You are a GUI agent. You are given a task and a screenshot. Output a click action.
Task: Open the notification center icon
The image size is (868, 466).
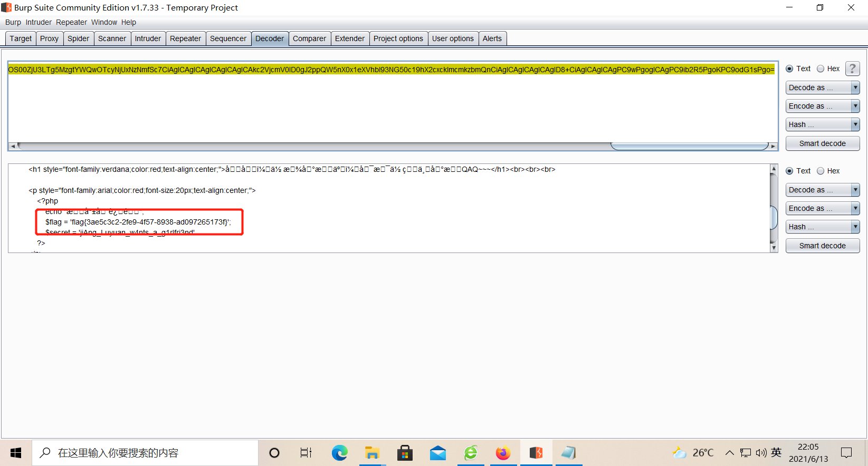point(846,453)
